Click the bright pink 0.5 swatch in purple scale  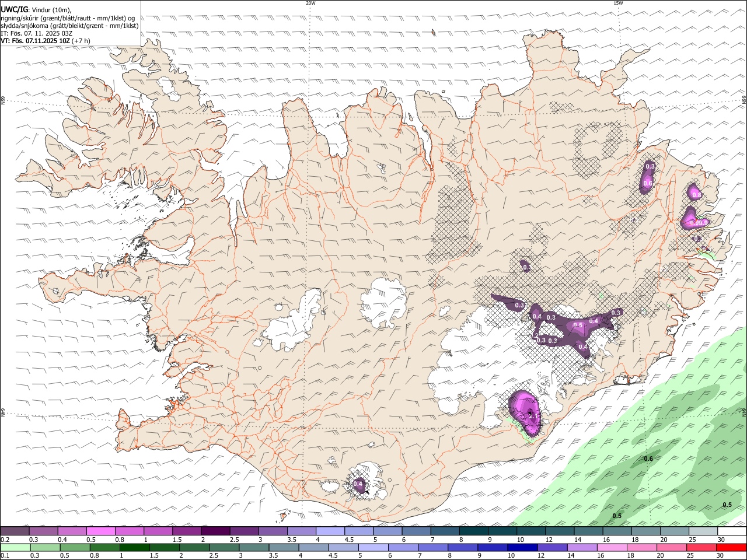point(100,531)
